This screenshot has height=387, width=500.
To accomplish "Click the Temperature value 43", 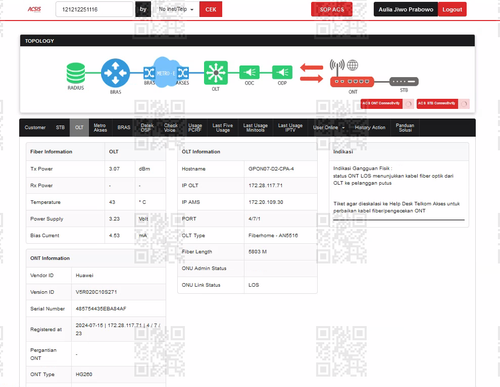I will tap(112, 202).
